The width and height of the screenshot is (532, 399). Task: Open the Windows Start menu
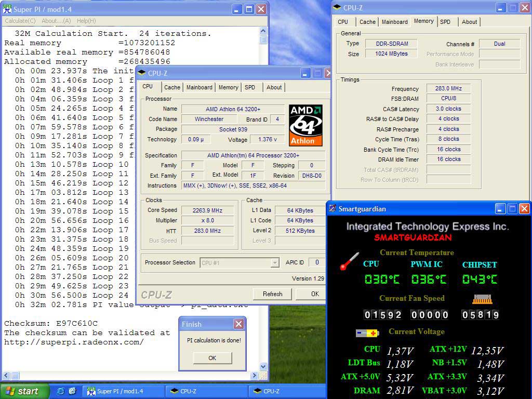click(24, 391)
